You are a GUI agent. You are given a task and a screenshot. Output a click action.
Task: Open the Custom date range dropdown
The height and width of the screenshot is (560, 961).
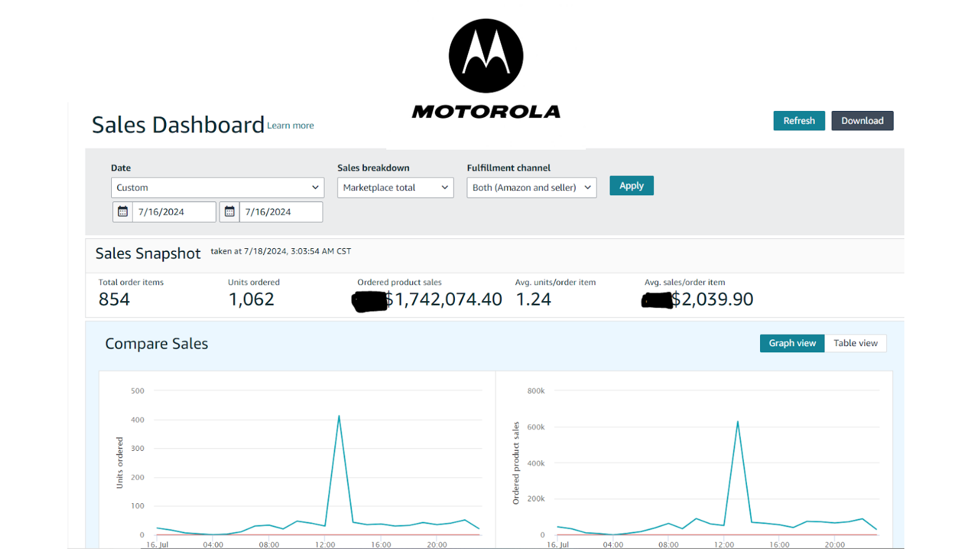tap(217, 187)
